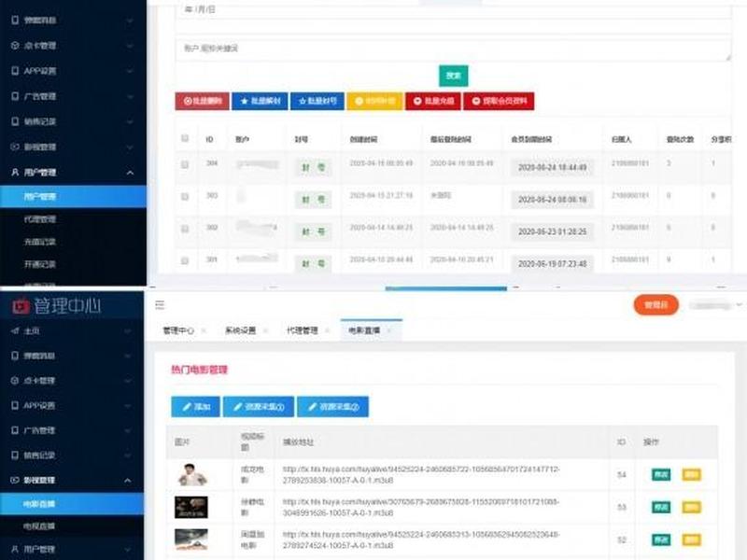747x560 pixels.
Task: Click yellow delete icon for movie ID 52
Action: 691,539
